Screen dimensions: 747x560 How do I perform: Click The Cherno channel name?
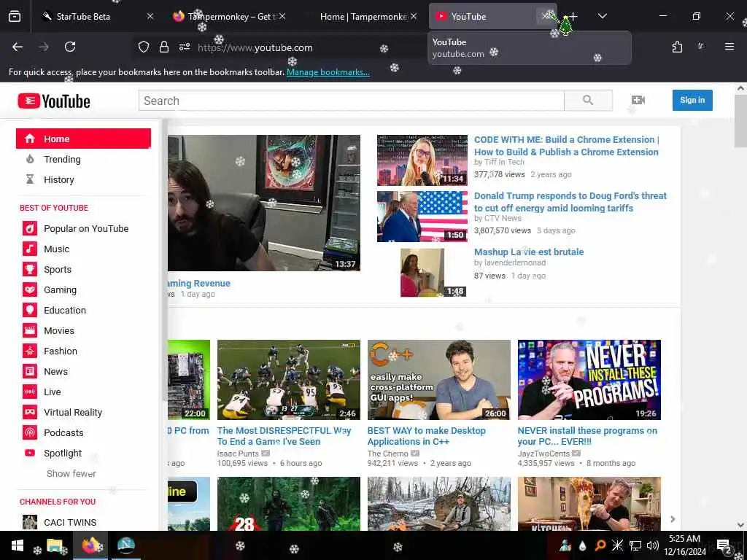[x=388, y=454]
